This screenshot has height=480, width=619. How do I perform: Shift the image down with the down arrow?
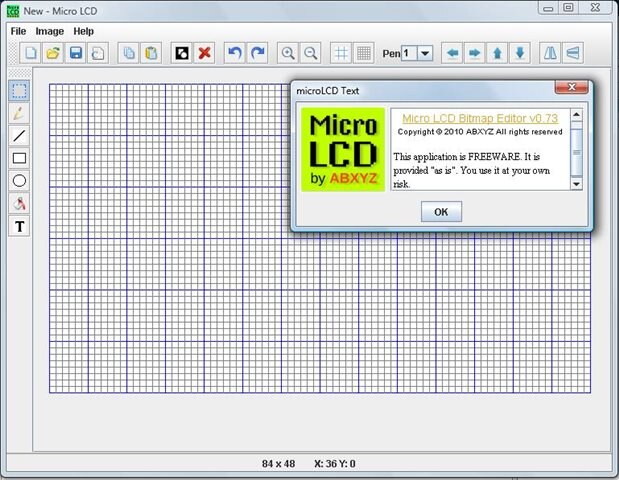pos(520,53)
